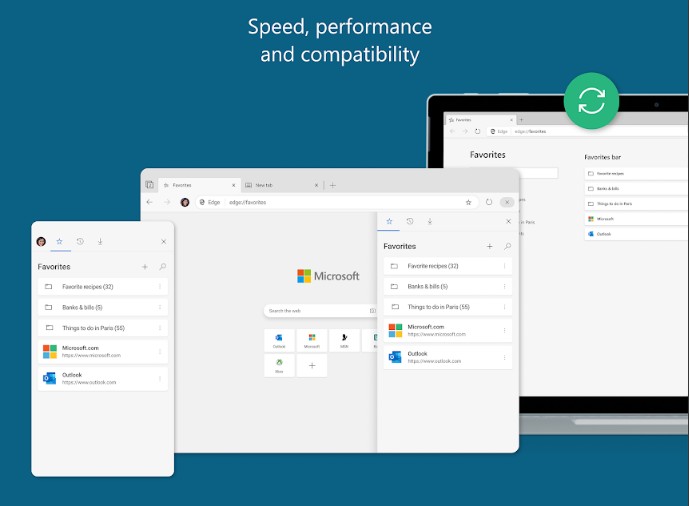Add a favorite using plus in mobile panel

(145, 267)
